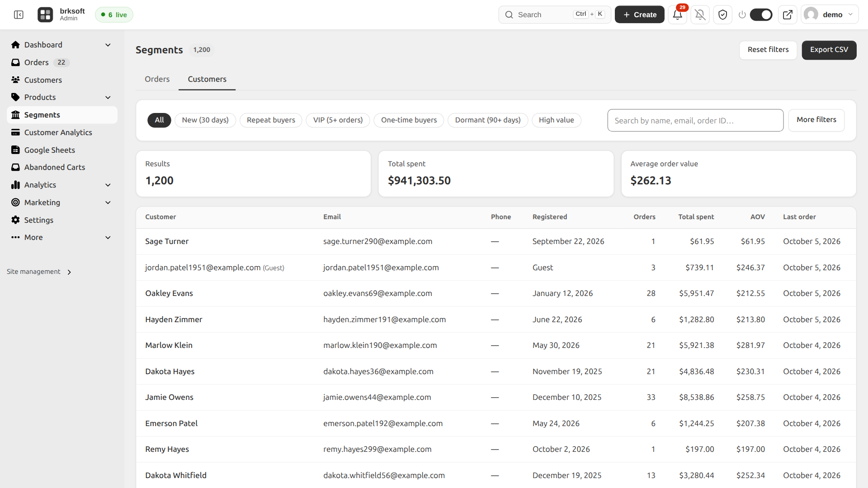Open Site management link
Image resolution: width=868 pixels, height=488 pixels.
point(39,272)
